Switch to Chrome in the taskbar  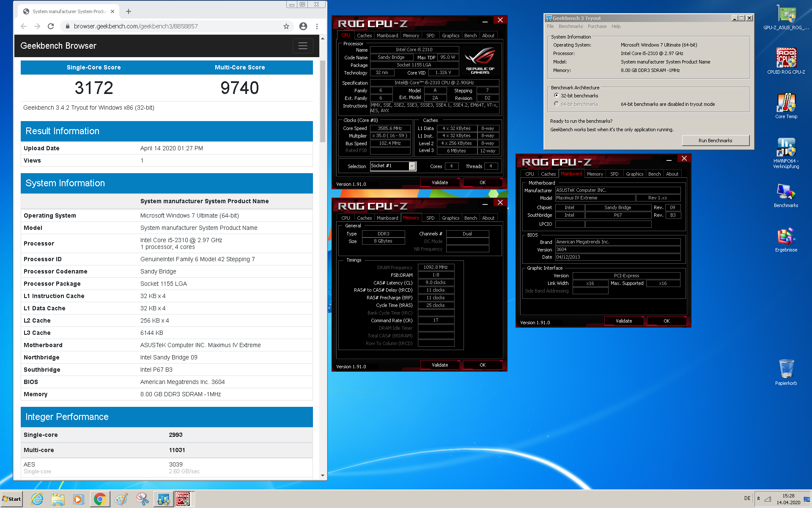coord(100,499)
